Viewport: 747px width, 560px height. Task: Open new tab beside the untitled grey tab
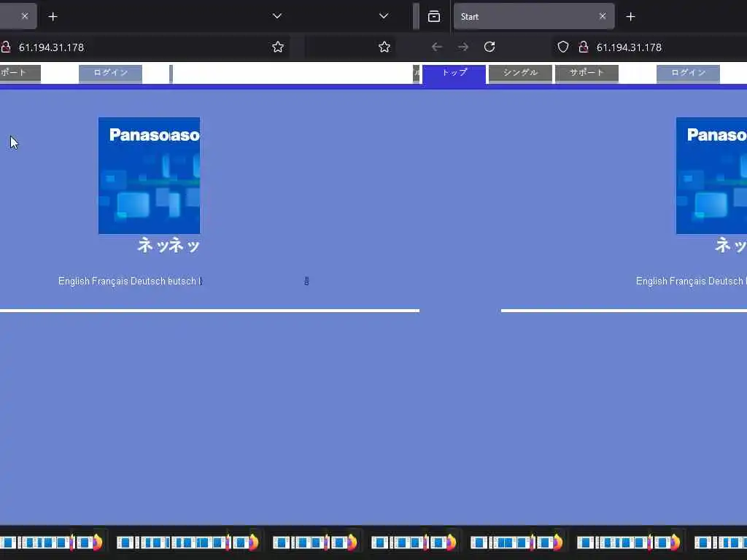pyautogui.click(x=53, y=17)
